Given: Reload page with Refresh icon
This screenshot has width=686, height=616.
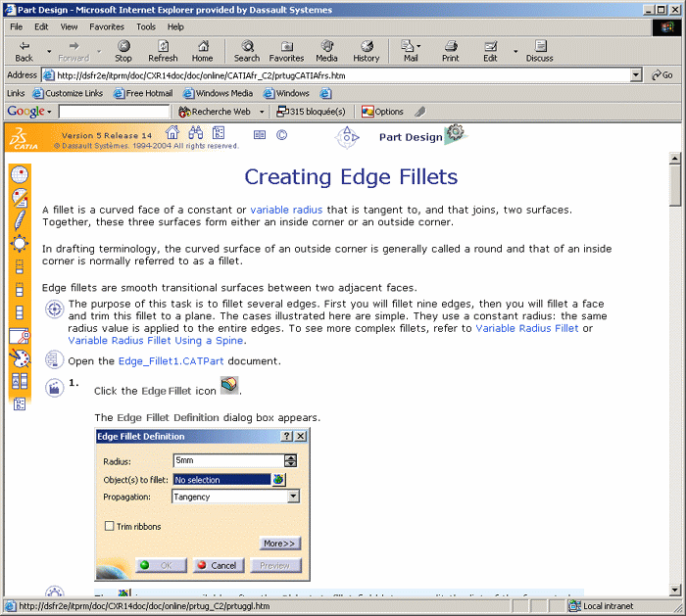Looking at the screenshot, I should (163, 51).
